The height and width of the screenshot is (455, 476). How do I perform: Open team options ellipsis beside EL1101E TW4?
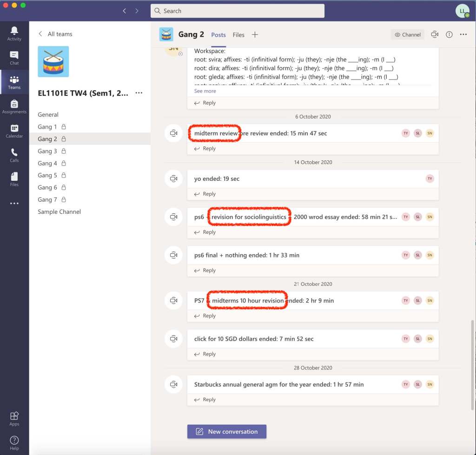139,93
